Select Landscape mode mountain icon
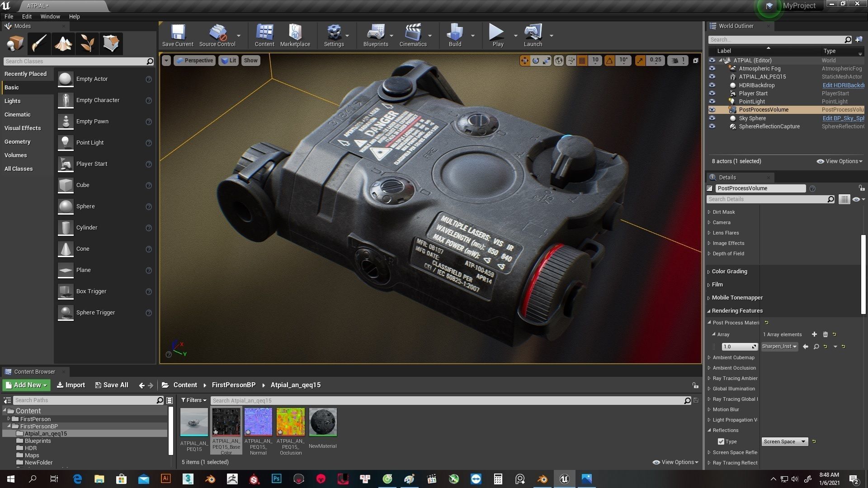 (x=63, y=44)
